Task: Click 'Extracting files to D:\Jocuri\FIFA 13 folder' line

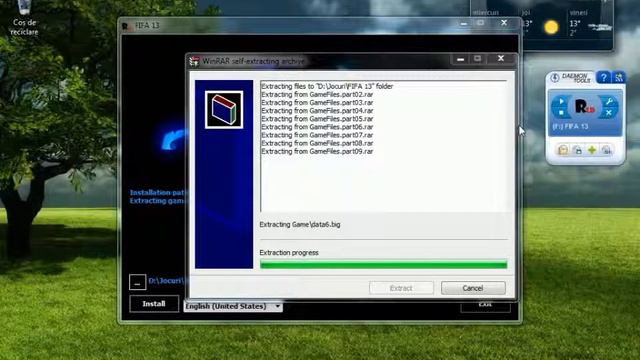Action: [x=327, y=86]
